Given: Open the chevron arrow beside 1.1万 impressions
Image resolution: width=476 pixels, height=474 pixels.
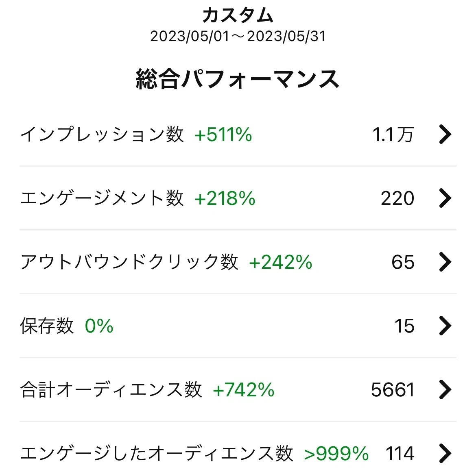Looking at the screenshot, I should click(x=445, y=134).
